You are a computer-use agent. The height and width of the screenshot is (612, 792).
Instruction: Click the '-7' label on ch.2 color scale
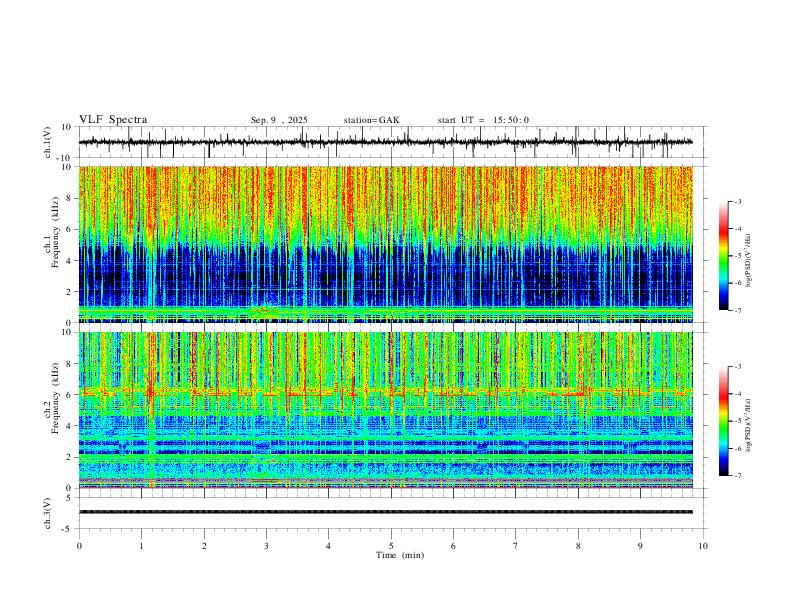(737, 476)
